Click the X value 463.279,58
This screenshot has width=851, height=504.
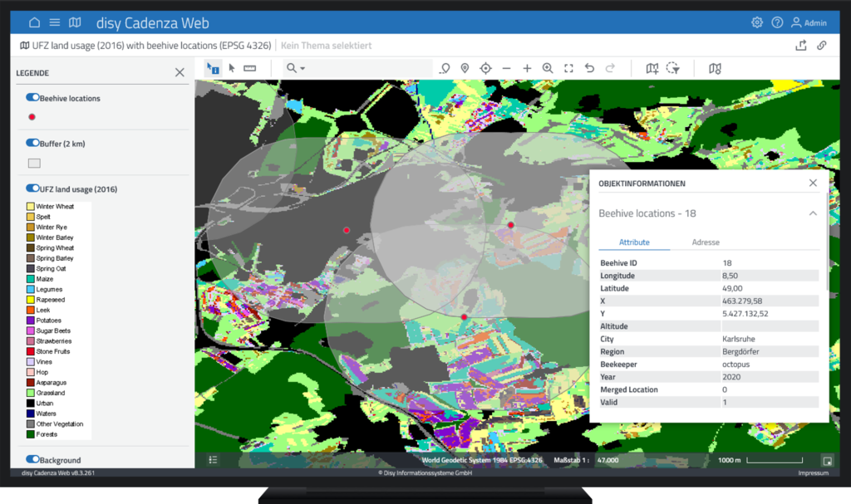tap(742, 301)
